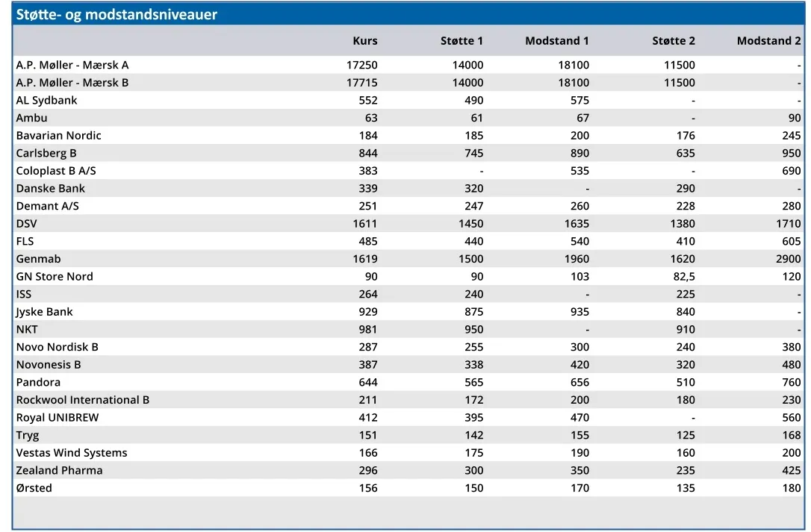Viewport: 811px width, 532px height.
Task: Select Jyske Bank's Modstand 1 value 935
Action: pyautogui.click(x=579, y=312)
